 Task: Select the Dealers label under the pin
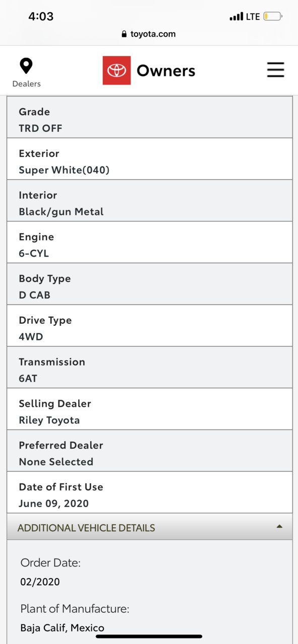point(26,84)
